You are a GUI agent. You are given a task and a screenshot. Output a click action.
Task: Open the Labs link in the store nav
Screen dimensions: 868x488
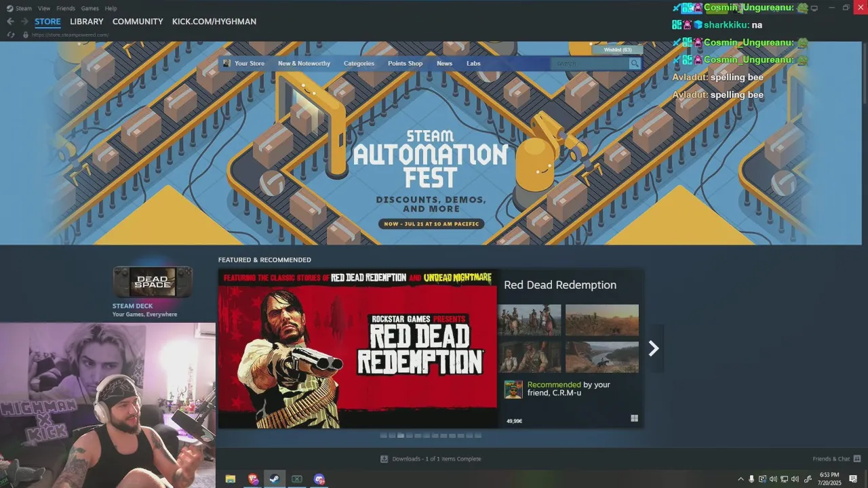473,64
